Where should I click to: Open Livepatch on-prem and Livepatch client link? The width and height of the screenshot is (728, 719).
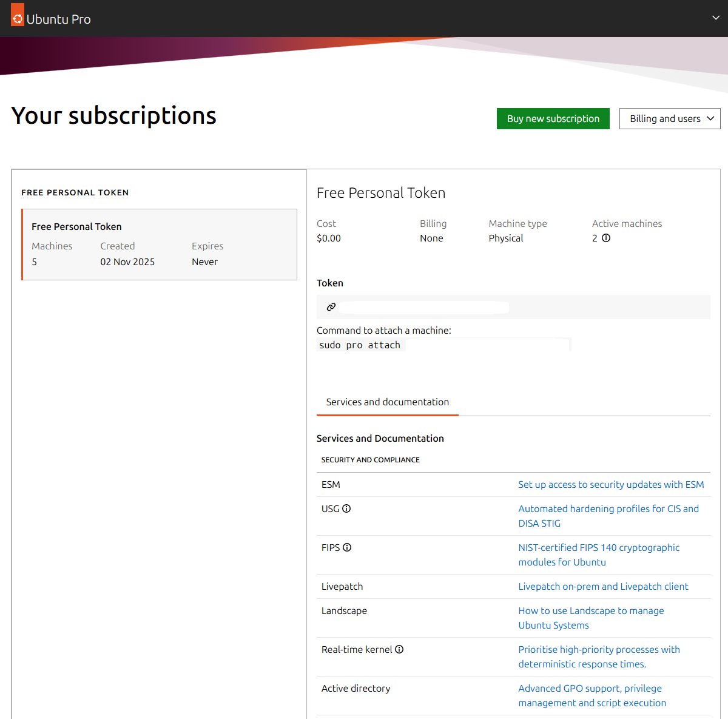click(603, 586)
